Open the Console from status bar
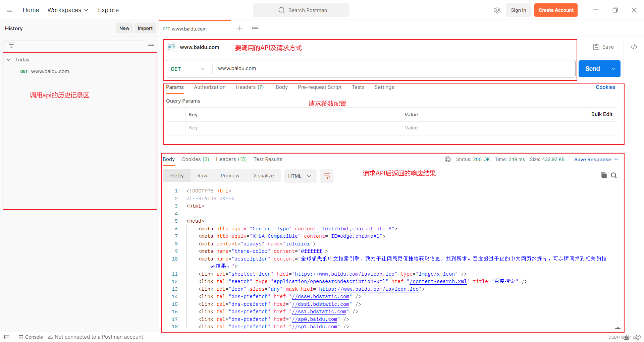The height and width of the screenshot is (342, 644). 31,337
